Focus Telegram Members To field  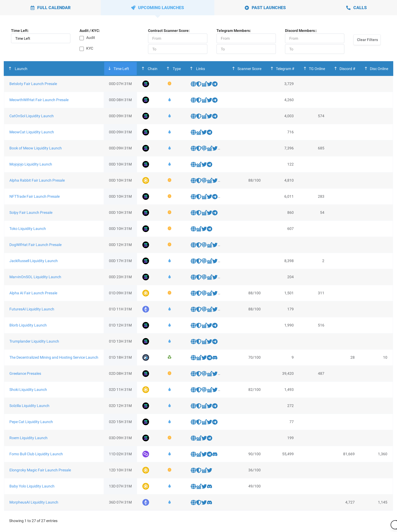point(246,49)
